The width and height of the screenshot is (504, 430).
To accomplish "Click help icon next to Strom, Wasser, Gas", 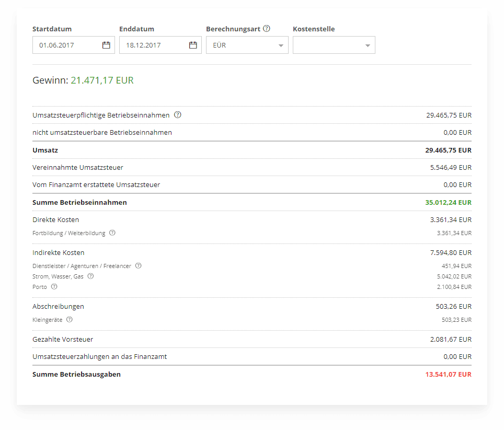I will (90, 276).
